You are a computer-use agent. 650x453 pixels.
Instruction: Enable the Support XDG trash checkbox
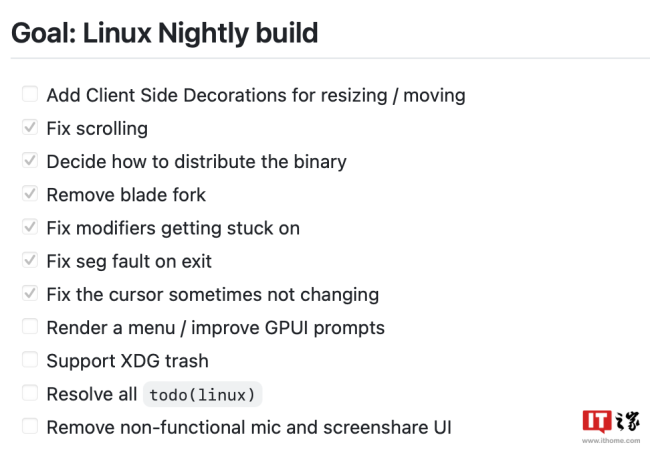(x=29, y=360)
